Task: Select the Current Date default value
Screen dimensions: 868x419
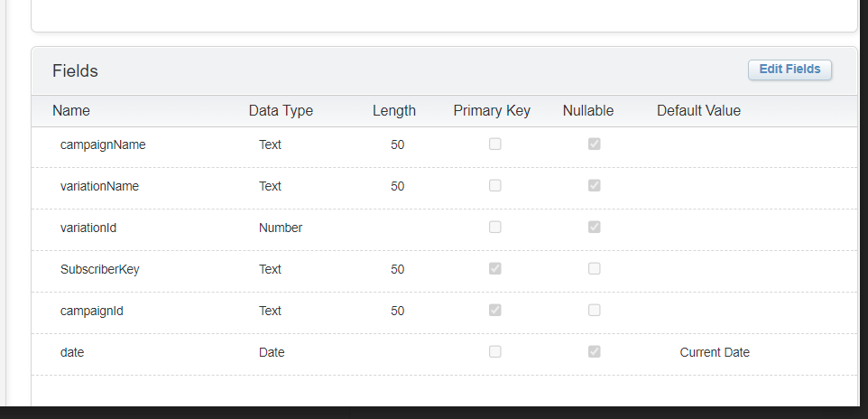Action: point(715,352)
